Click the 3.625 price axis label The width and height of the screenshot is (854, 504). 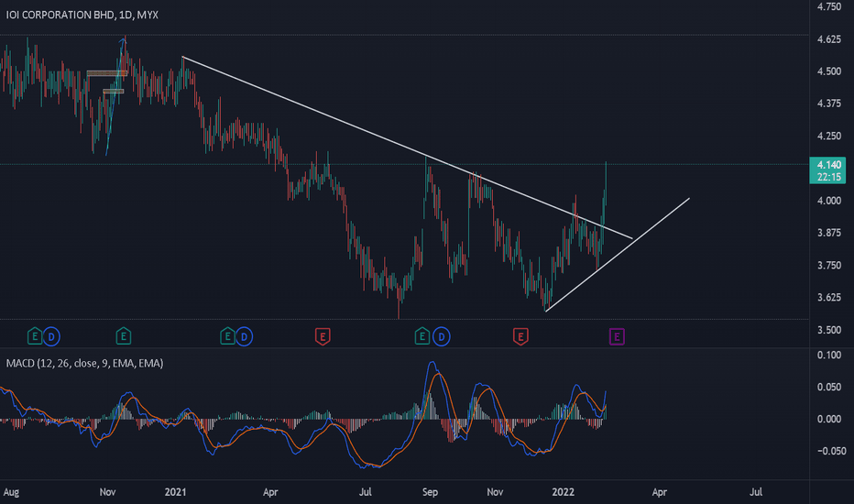829,298
